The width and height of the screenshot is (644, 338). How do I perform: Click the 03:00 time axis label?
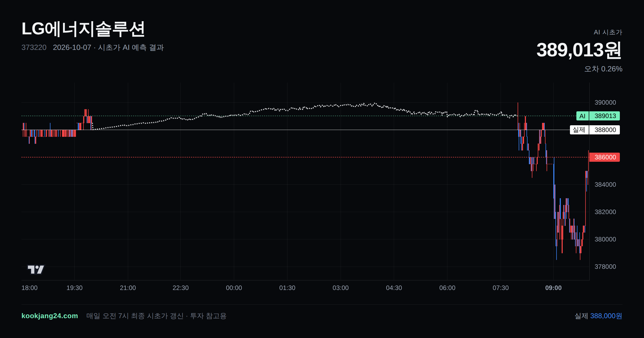pos(341,288)
